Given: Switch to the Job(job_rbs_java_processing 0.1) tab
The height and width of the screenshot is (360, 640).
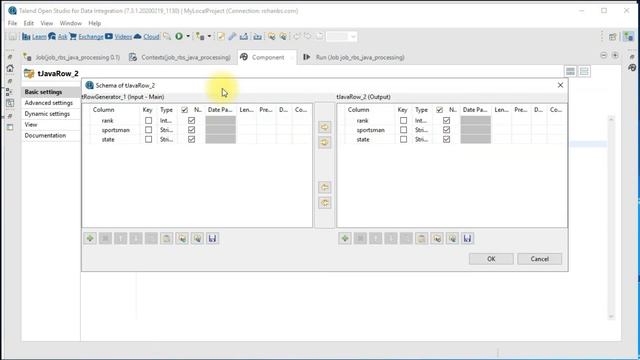Looking at the screenshot, I should coord(72,57).
